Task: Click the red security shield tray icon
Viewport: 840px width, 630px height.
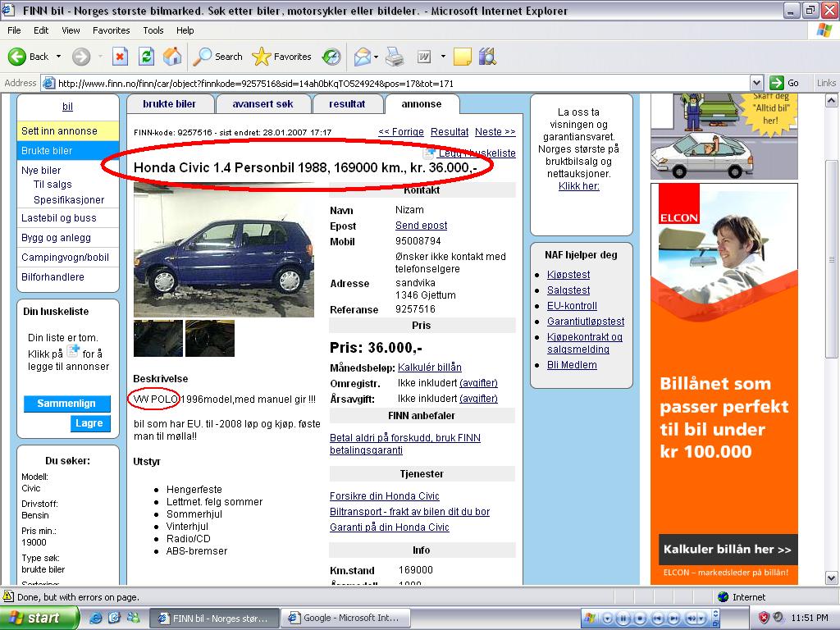Action: click(x=764, y=618)
